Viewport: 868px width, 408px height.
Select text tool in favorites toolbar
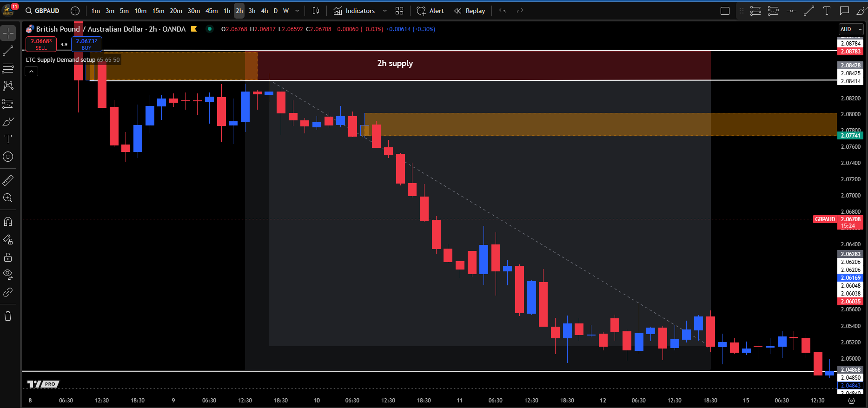tap(827, 11)
